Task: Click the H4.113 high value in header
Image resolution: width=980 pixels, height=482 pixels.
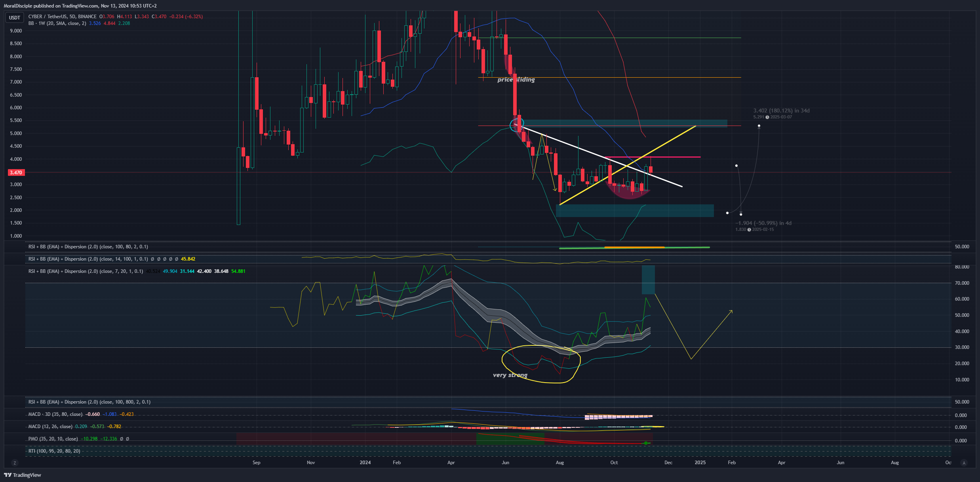Action: tap(124, 17)
